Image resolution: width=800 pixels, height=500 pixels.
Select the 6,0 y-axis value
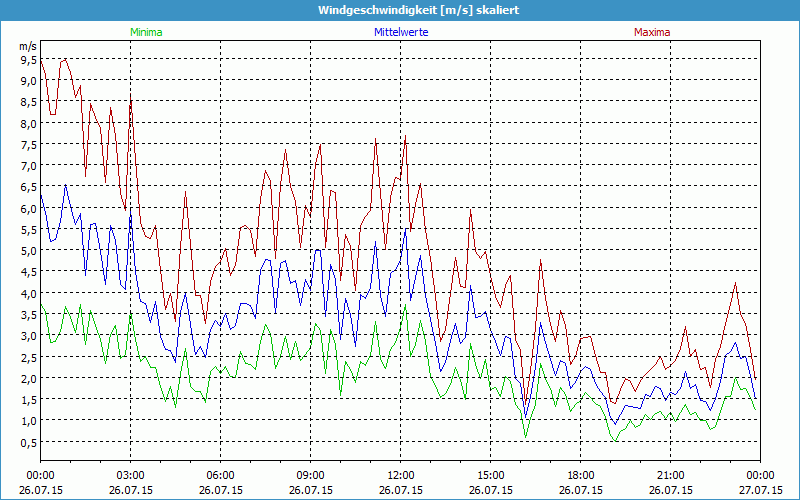(x=28, y=208)
